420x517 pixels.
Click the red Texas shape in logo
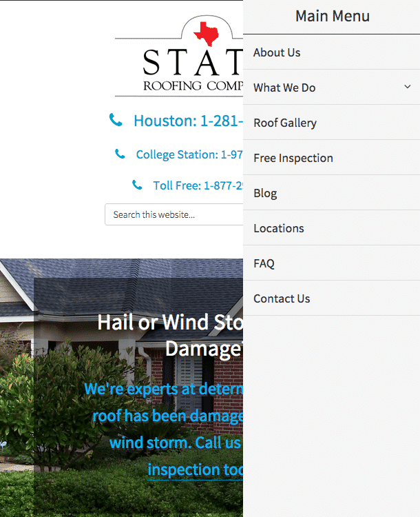click(204, 33)
